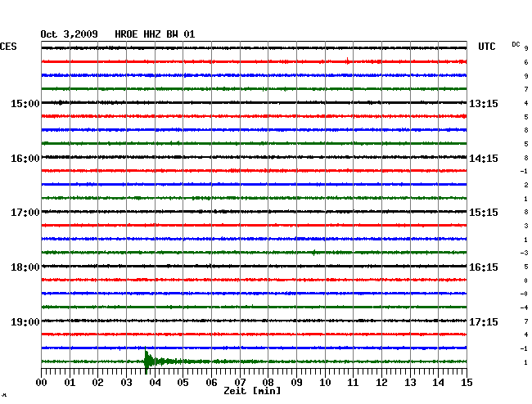This screenshot has width=532, height=404.
Task: Click the station title "HROE HHZ BW 01"
Action: (x=155, y=34)
